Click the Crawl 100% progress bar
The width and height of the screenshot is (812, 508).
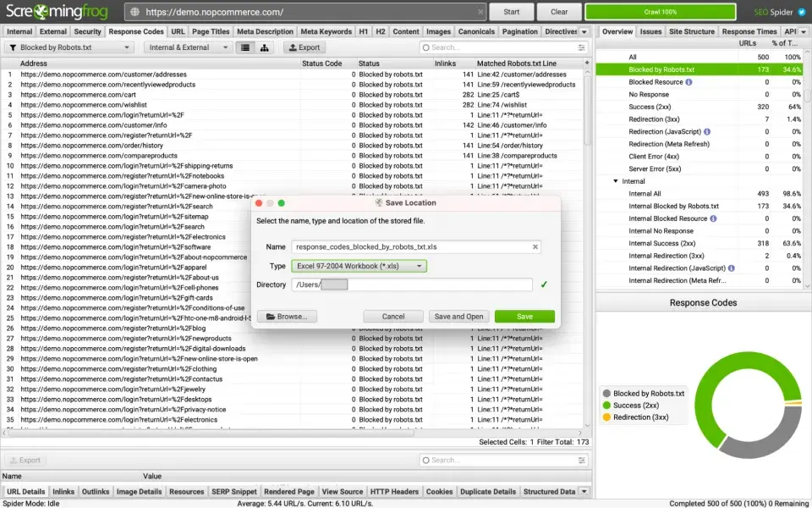point(661,12)
